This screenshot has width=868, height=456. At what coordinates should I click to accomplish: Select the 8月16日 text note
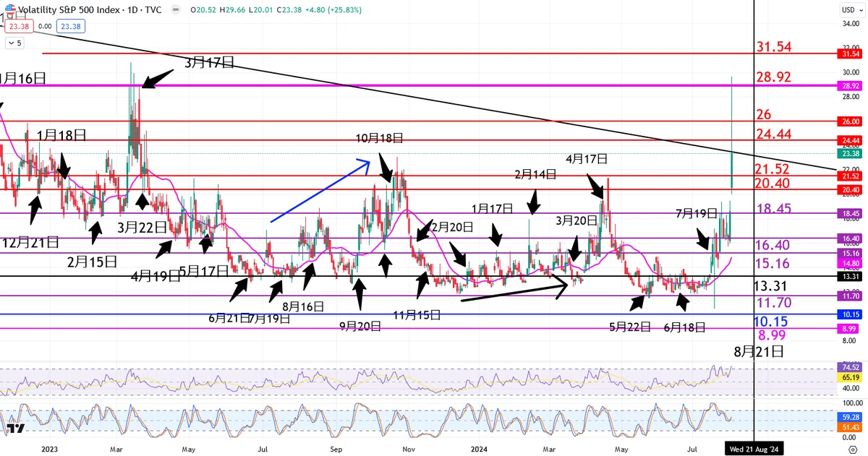click(x=303, y=306)
